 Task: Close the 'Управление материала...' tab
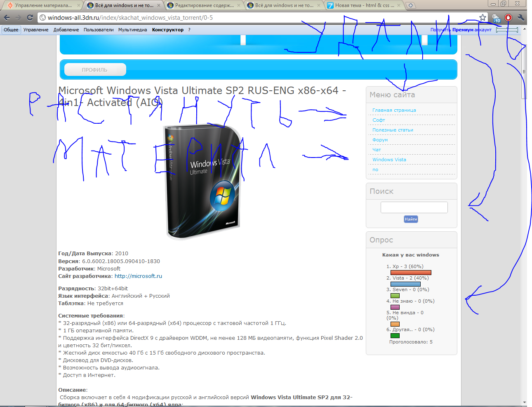click(x=79, y=5)
